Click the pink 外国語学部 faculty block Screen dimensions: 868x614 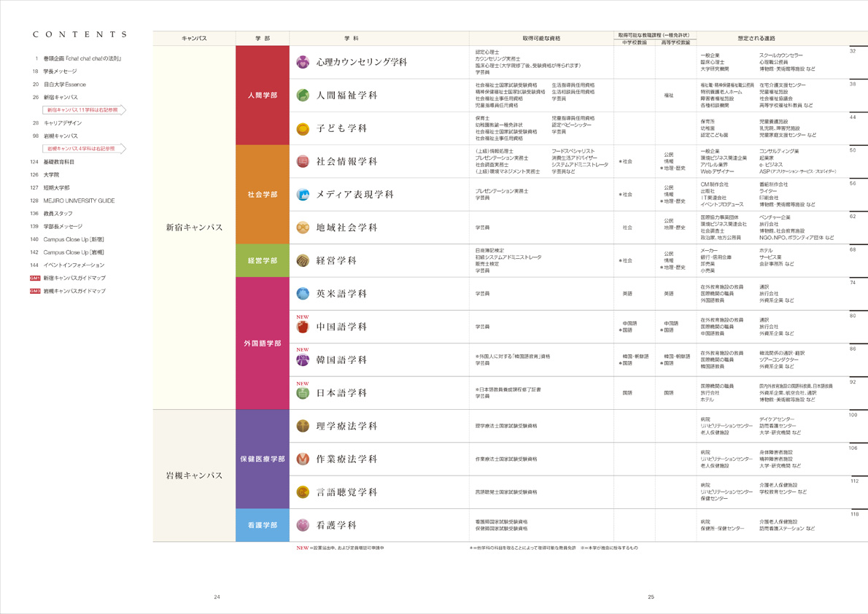263,343
